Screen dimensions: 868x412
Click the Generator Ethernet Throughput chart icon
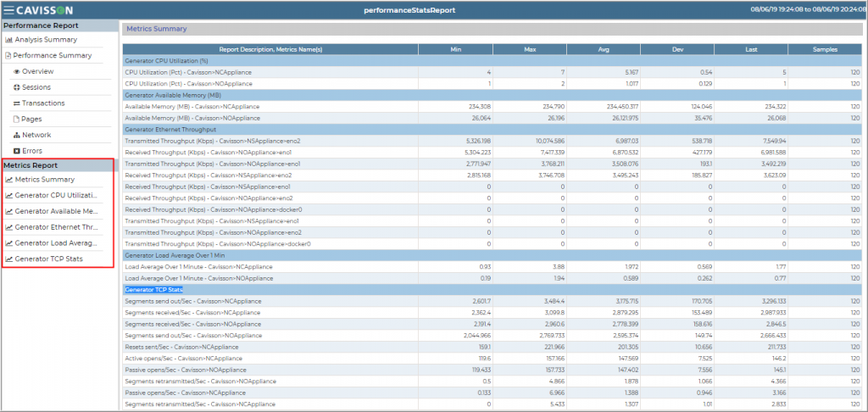coord(8,227)
